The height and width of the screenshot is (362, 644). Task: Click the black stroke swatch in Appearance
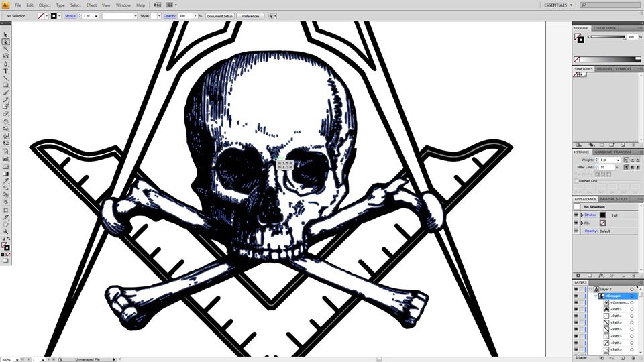coord(602,215)
